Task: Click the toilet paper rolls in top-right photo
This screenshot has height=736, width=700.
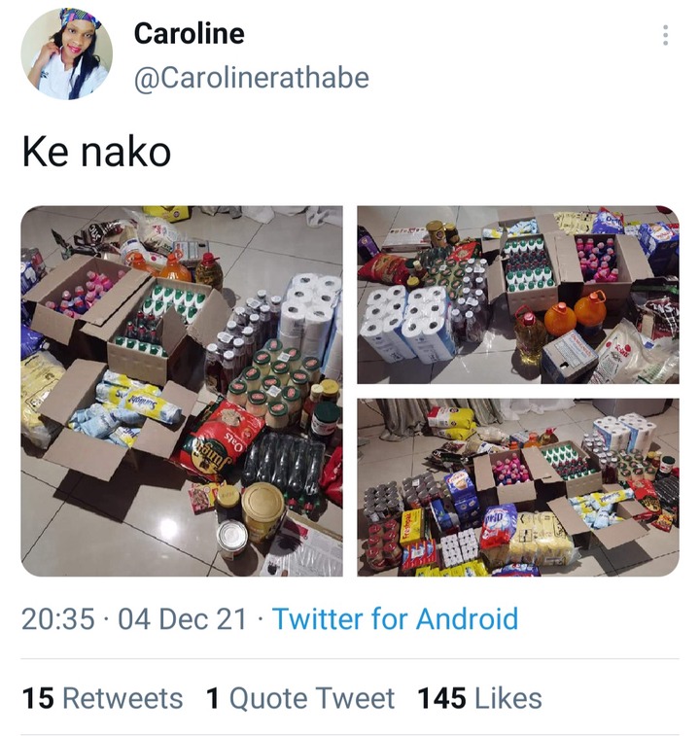Action: [406, 322]
